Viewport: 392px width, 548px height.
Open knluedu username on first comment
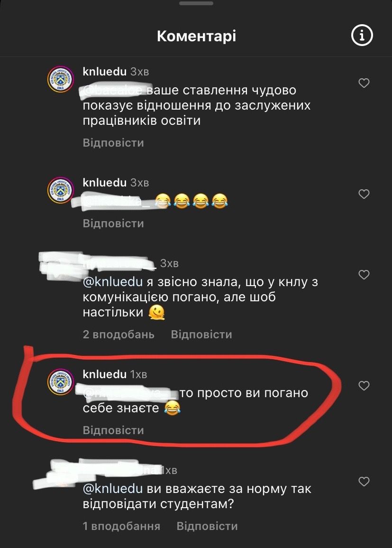105,72
